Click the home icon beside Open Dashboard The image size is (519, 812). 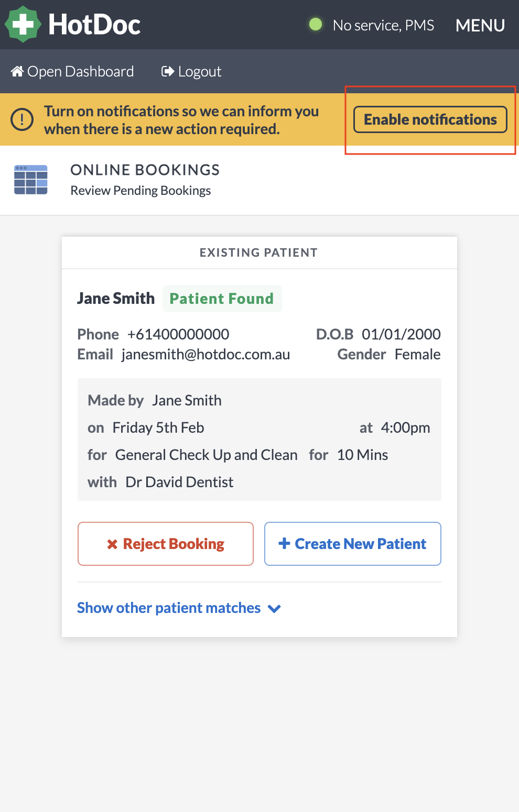17,71
